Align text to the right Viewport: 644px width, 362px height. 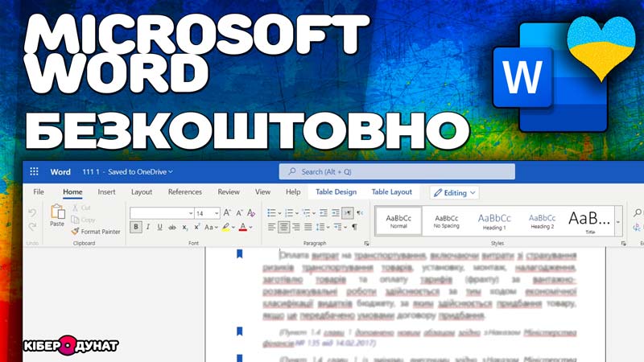(x=295, y=227)
